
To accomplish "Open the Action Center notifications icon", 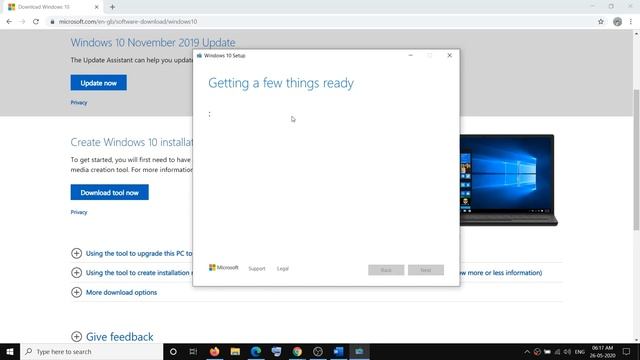I will 627,352.
